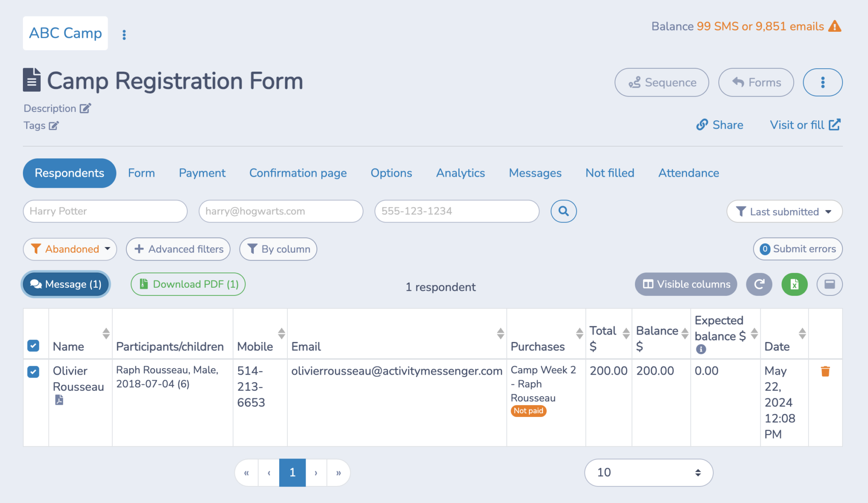The image size is (868, 503).
Task: Click the SMS balance warning triangle icon
Action: point(835,26)
